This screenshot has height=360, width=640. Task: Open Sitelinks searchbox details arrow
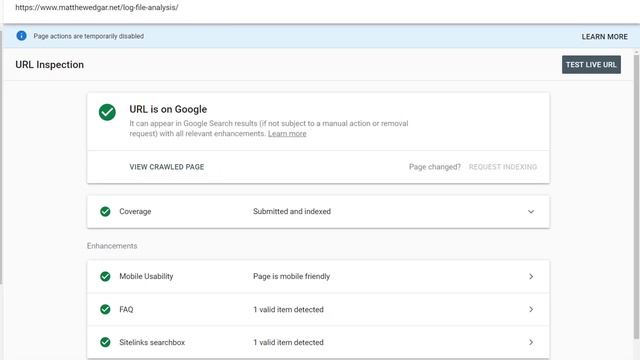531,342
